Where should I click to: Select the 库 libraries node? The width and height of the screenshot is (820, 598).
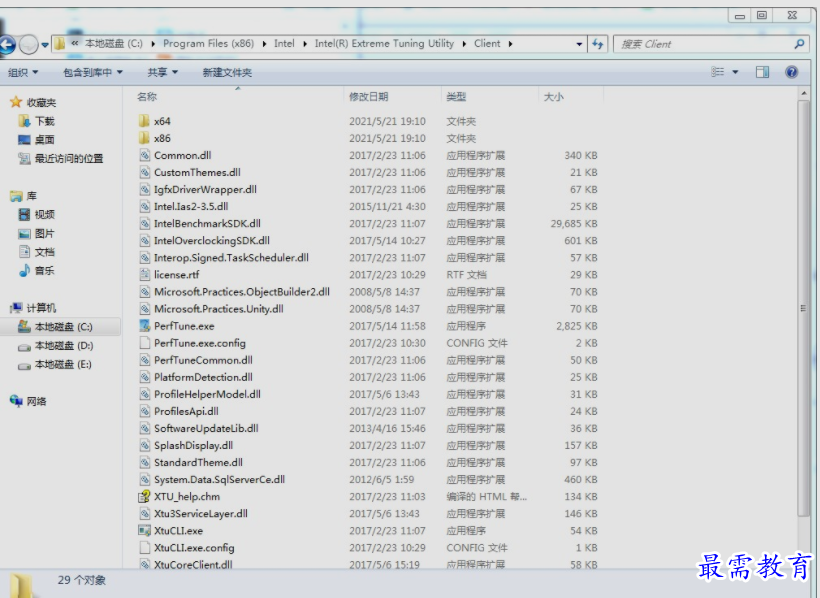(31, 196)
